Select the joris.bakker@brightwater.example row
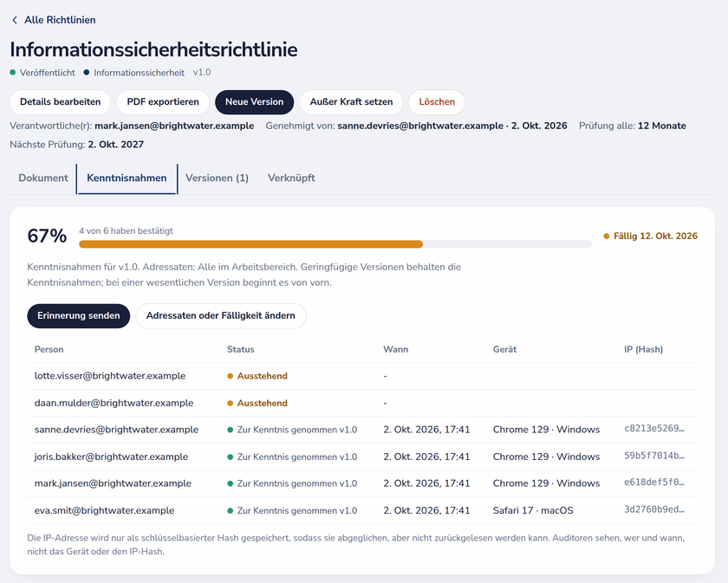 click(362, 457)
